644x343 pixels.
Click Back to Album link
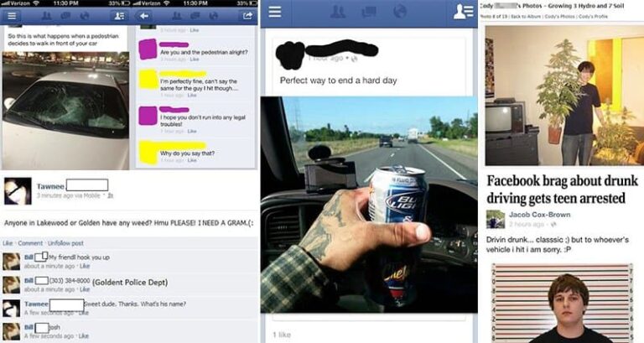click(x=526, y=17)
